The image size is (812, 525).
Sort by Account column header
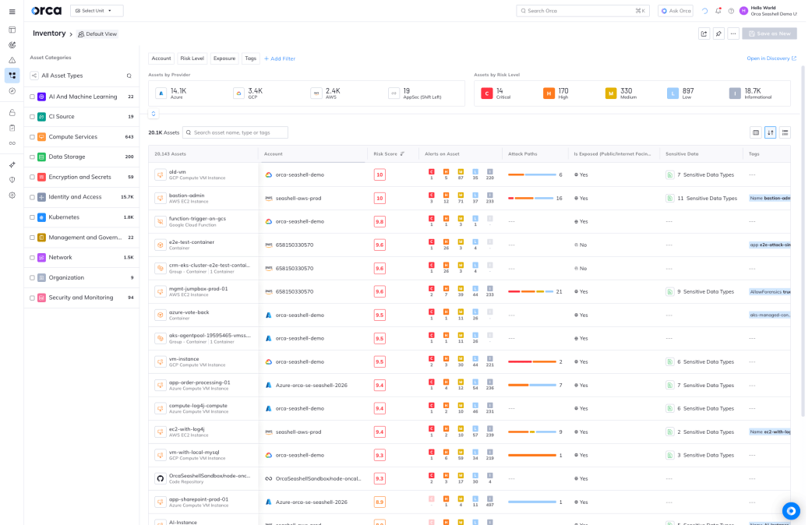274,153
